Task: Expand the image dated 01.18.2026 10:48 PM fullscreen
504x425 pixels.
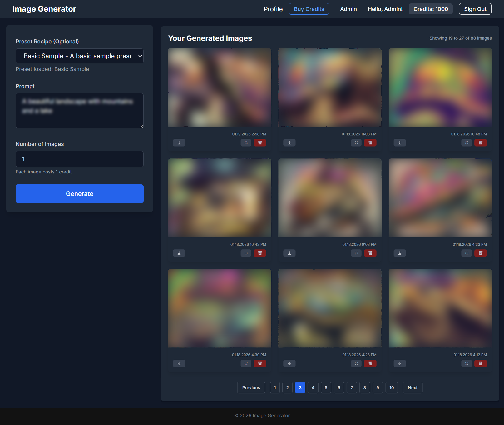Action: click(x=467, y=143)
